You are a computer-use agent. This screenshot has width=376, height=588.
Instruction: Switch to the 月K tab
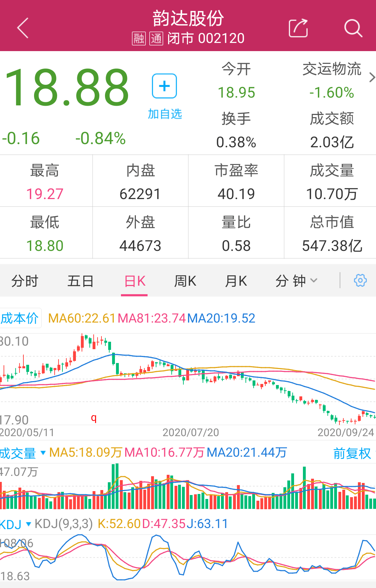click(x=236, y=281)
